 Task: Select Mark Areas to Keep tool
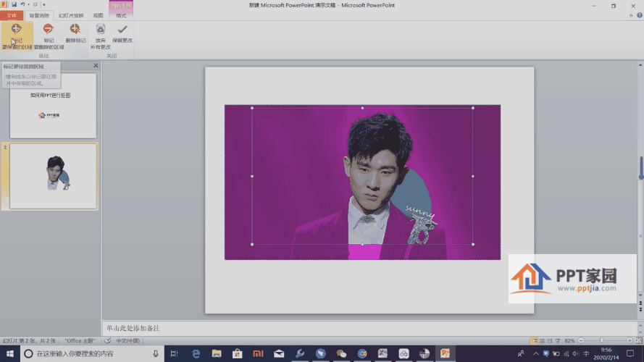click(x=17, y=36)
